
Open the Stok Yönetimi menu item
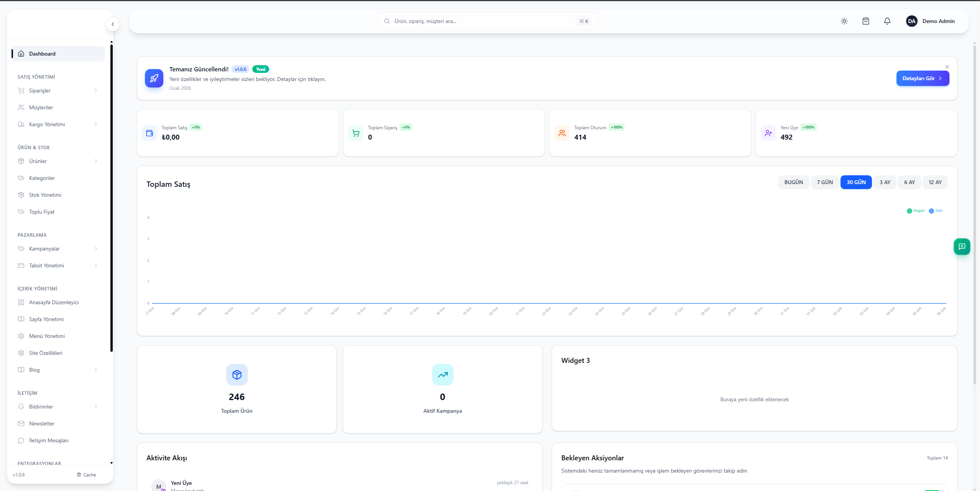45,195
